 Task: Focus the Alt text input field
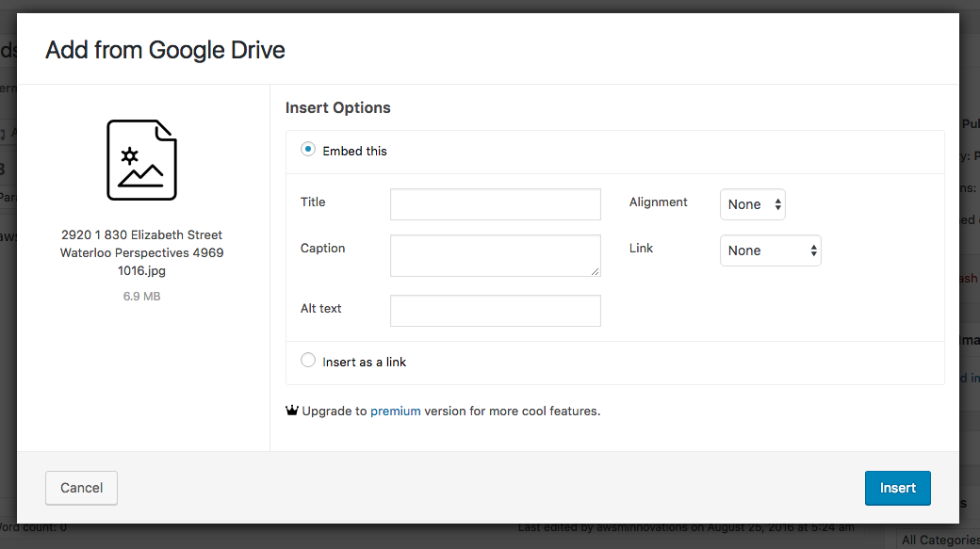point(496,311)
